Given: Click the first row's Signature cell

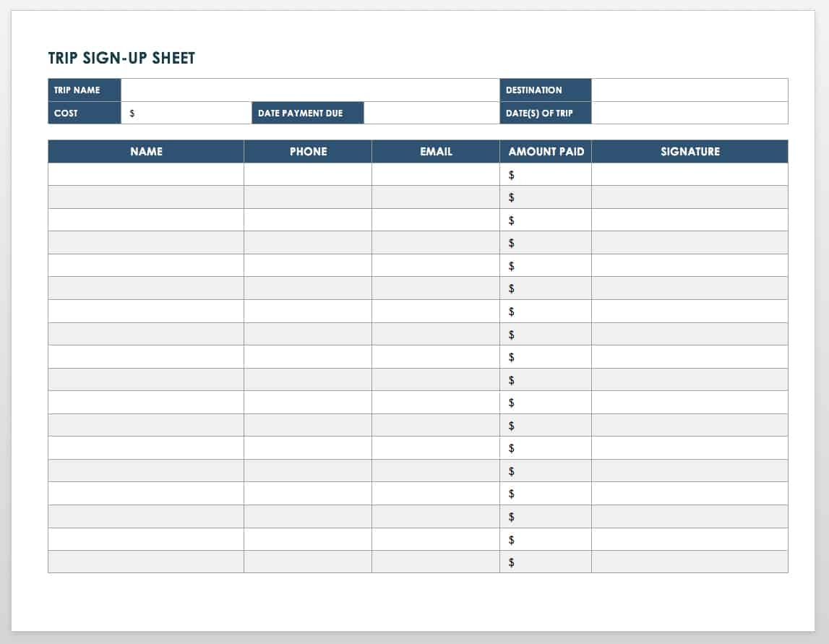Looking at the screenshot, I should pos(690,174).
